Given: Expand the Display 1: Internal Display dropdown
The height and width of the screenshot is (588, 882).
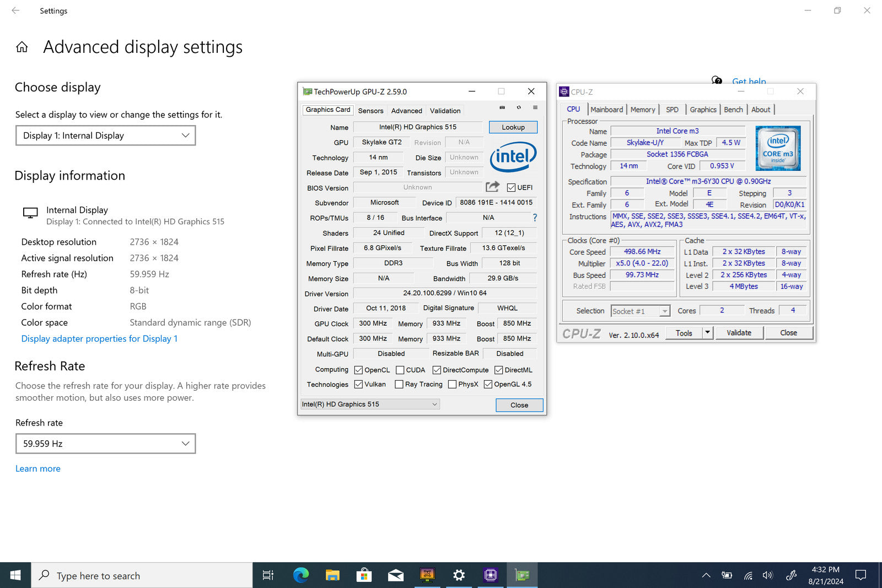Looking at the screenshot, I should click(x=105, y=136).
